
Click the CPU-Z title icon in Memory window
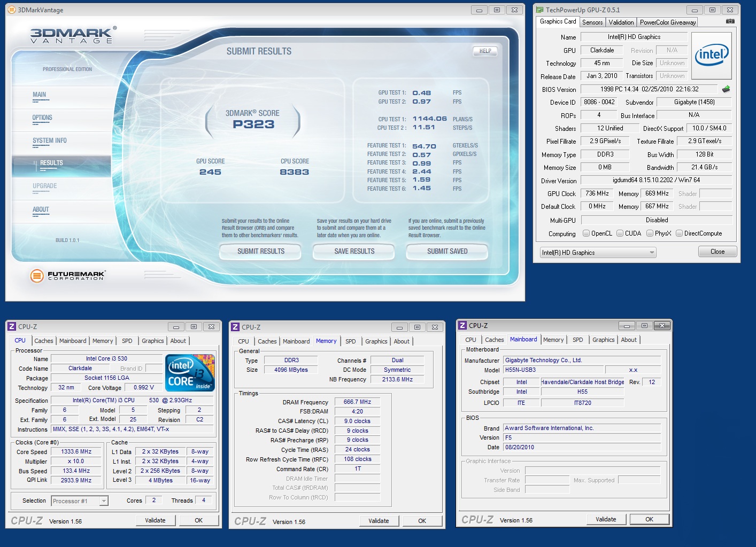235,327
